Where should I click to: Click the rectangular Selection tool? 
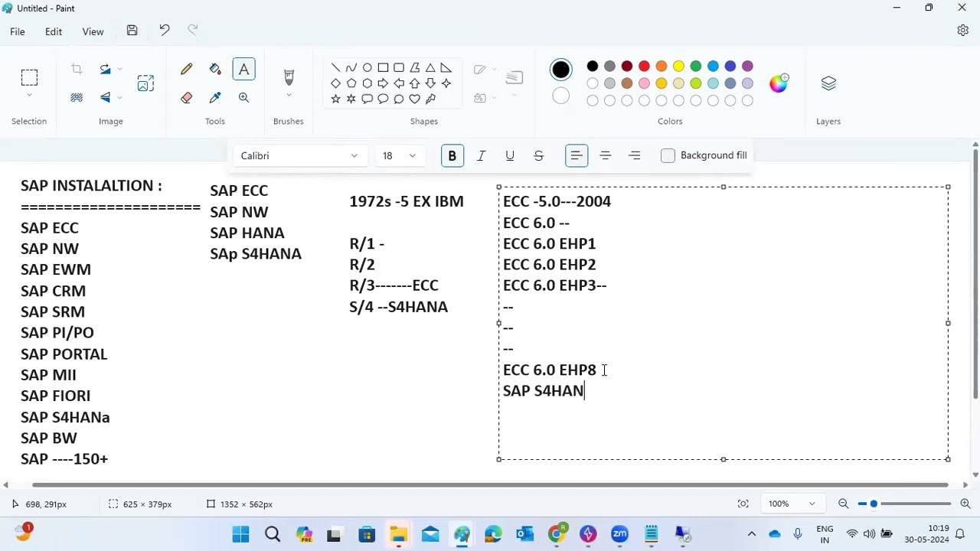(29, 77)
